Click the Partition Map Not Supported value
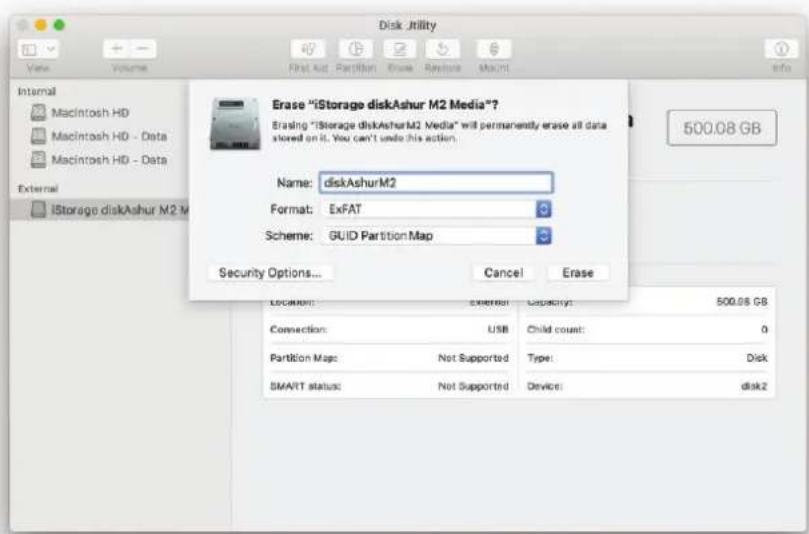 pyautogui.click(x=473, y=358)
